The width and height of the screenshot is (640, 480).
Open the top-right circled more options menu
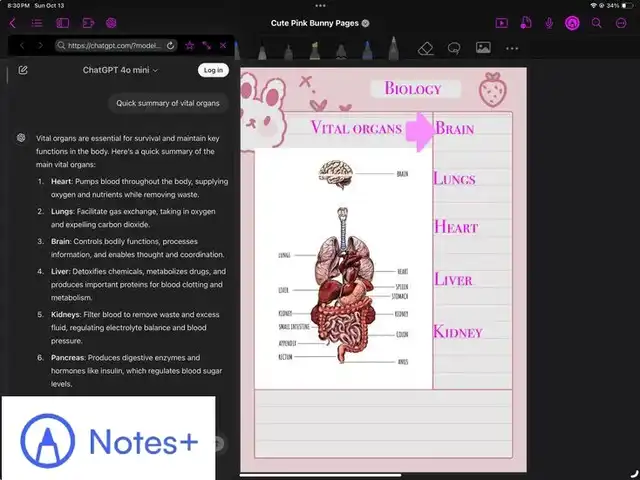pyautogui.click(x=622, y=22)
